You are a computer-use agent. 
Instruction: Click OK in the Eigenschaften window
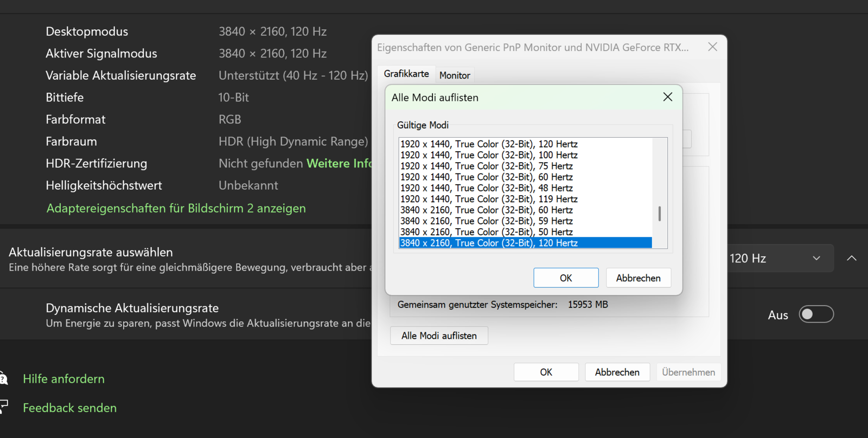(546, 372)
